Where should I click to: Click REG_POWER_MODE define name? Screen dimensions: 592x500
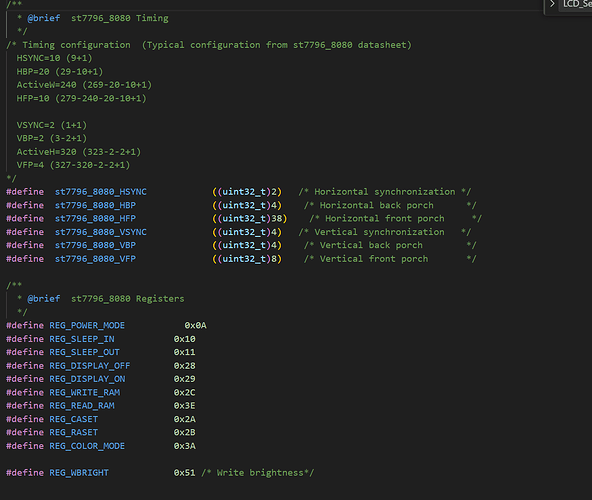click(87, 326)
